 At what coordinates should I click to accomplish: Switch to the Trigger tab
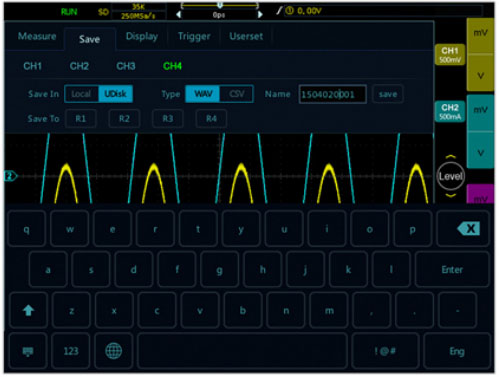click(x=194, y=36)
